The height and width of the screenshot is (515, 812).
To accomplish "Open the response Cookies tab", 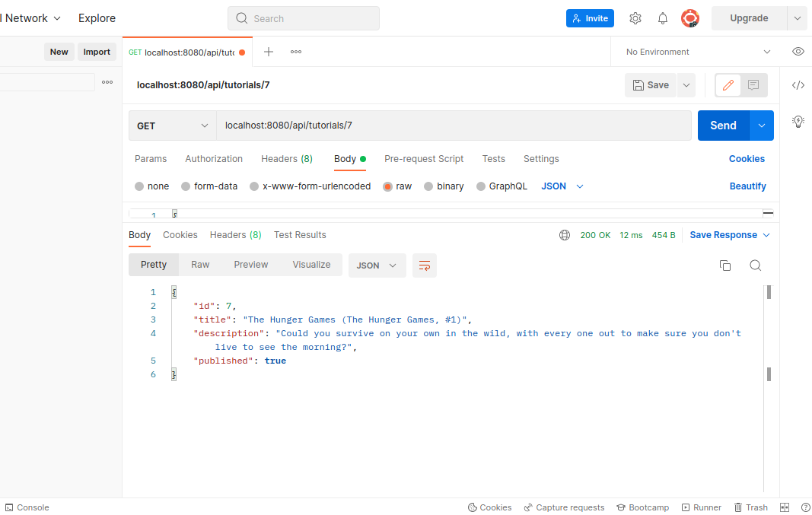I will point(180,235).
